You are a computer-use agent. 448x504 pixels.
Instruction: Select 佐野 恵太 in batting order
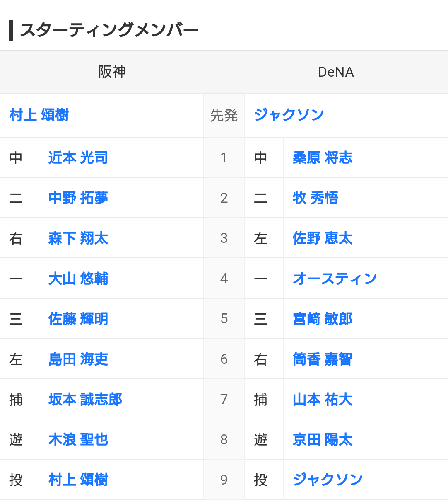(x=322, y=238)
